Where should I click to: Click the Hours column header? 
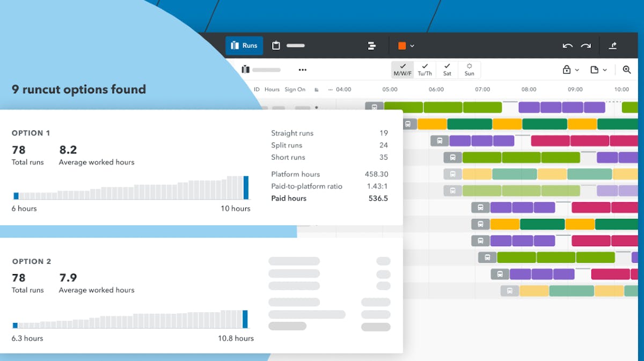[272, 89]
